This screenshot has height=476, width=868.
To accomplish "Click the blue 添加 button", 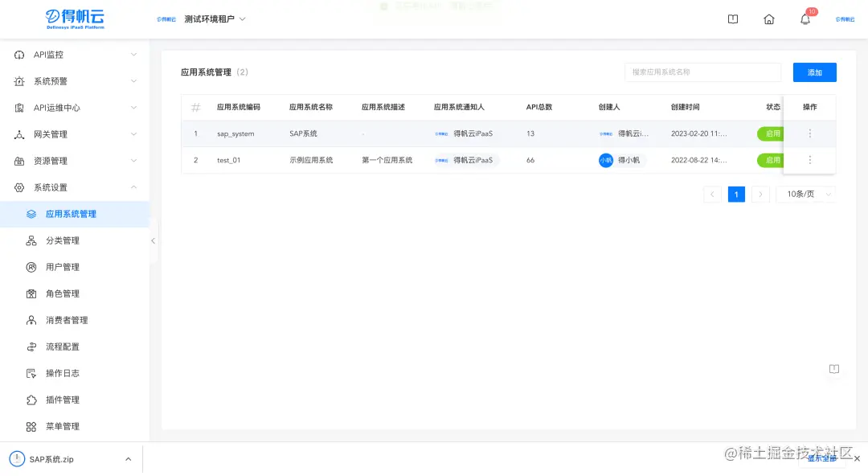I will pyautogui.click(x=814, y=72).
